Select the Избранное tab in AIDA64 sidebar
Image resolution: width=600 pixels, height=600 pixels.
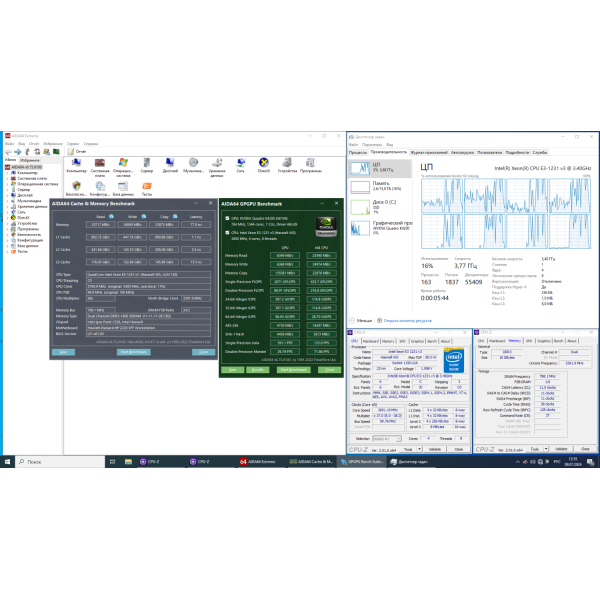[x=29, y=160]
